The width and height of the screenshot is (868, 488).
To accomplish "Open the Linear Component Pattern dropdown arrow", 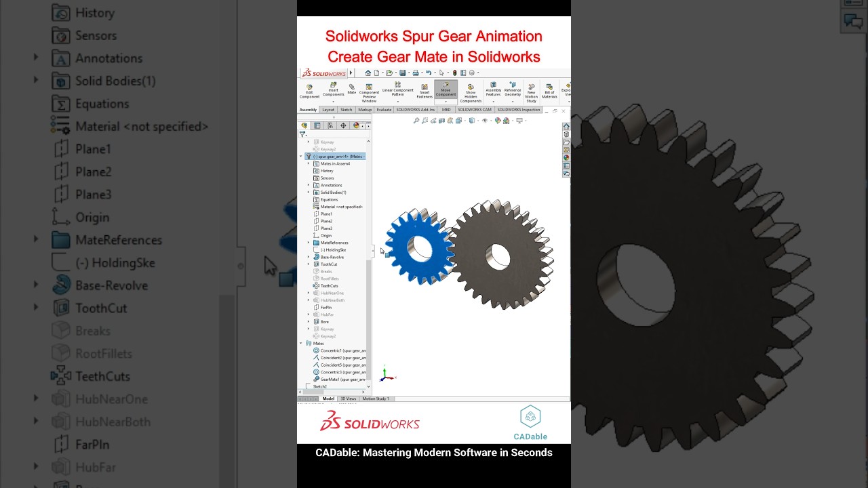I will [x=397, y=102].
